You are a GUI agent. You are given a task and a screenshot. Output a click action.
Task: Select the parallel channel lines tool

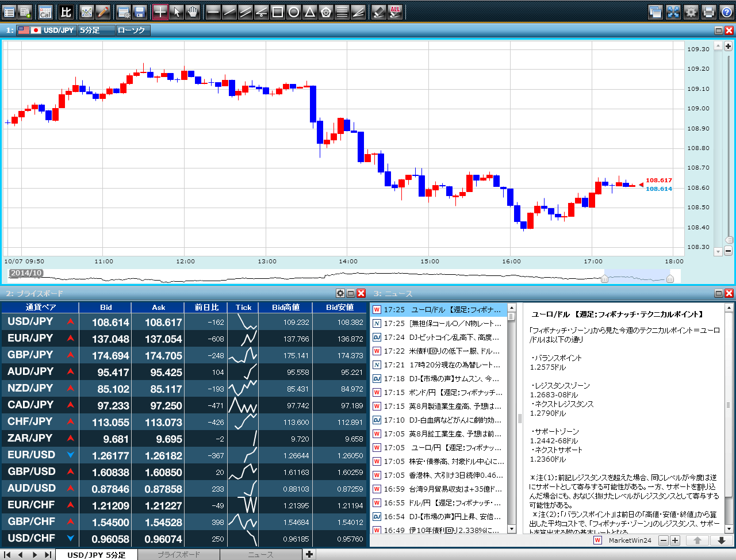tap(246, 11)
